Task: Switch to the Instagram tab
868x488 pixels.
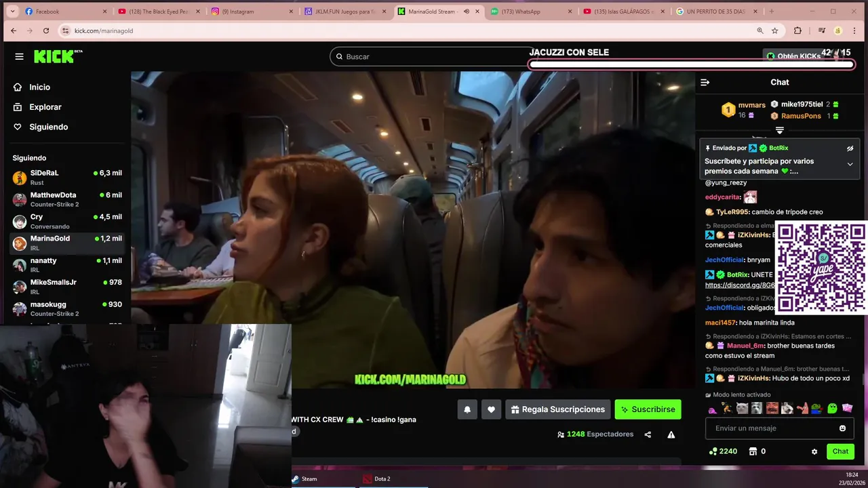Action: point(251,12)
